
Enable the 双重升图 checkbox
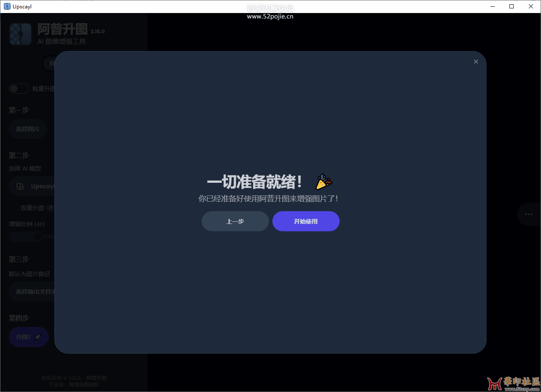13,208
